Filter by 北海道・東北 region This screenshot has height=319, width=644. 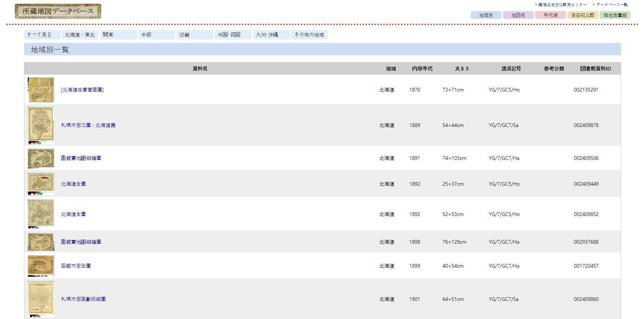coord(80,35)
